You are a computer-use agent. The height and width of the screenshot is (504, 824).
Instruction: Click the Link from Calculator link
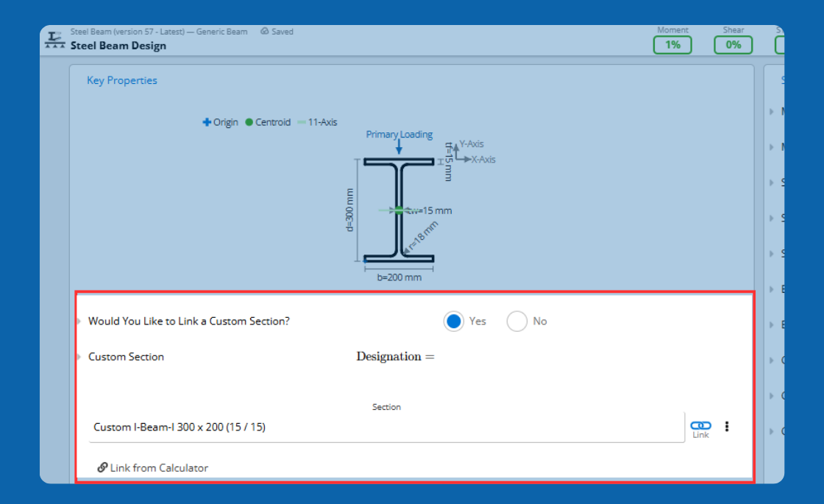point(153,468)
